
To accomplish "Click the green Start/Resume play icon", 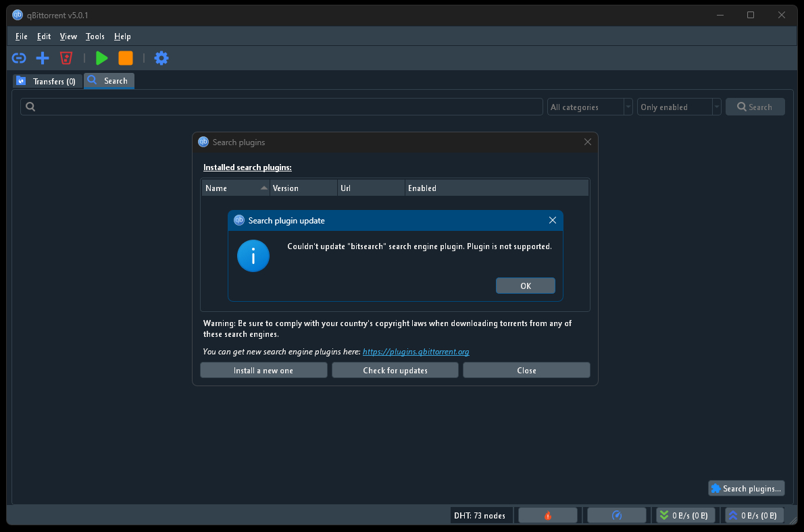I will point(101,58).
